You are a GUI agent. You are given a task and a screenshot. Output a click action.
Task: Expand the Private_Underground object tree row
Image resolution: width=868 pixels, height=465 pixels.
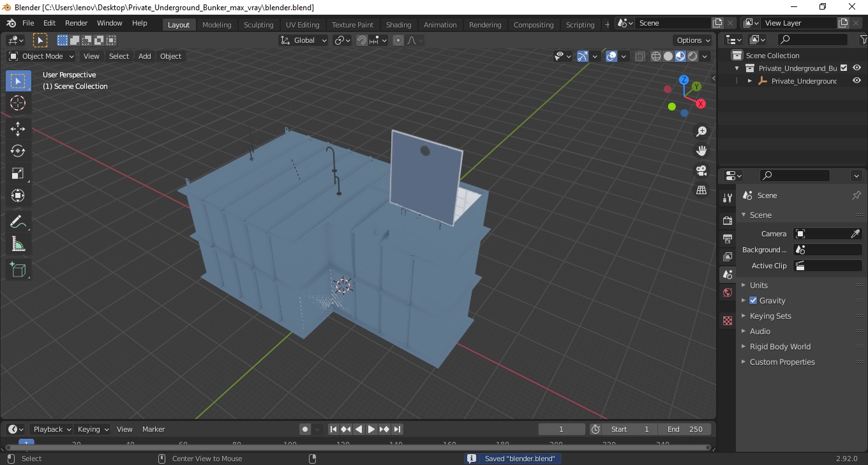click(750, 81)
